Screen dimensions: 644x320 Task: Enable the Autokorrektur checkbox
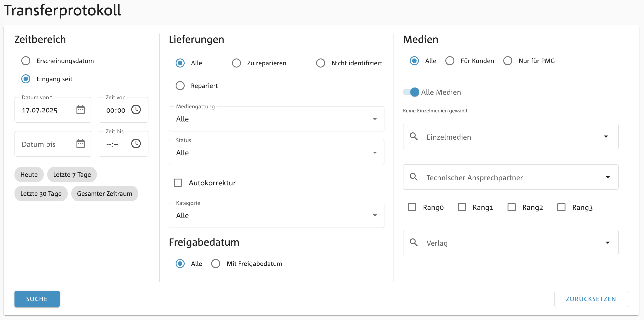point(178,183)
